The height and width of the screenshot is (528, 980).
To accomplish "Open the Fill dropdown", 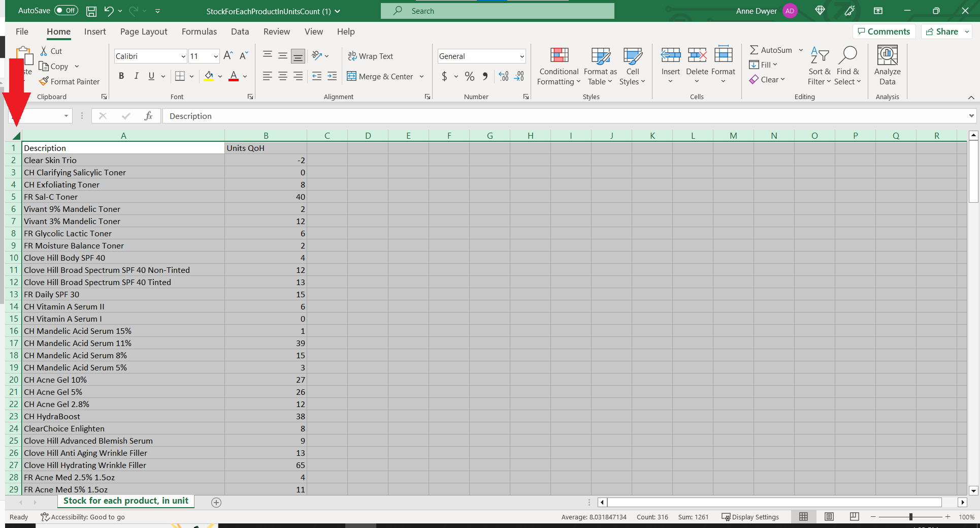I will click(x=764, y=65).
